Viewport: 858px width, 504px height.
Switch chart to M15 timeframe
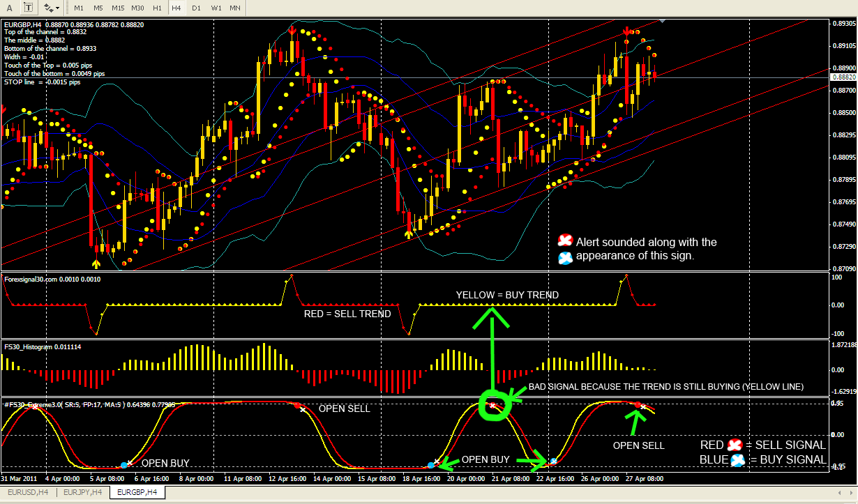[118, 8]
